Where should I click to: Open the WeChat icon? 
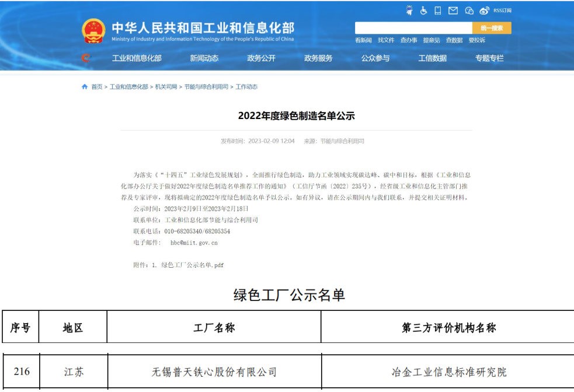point(469,10)
